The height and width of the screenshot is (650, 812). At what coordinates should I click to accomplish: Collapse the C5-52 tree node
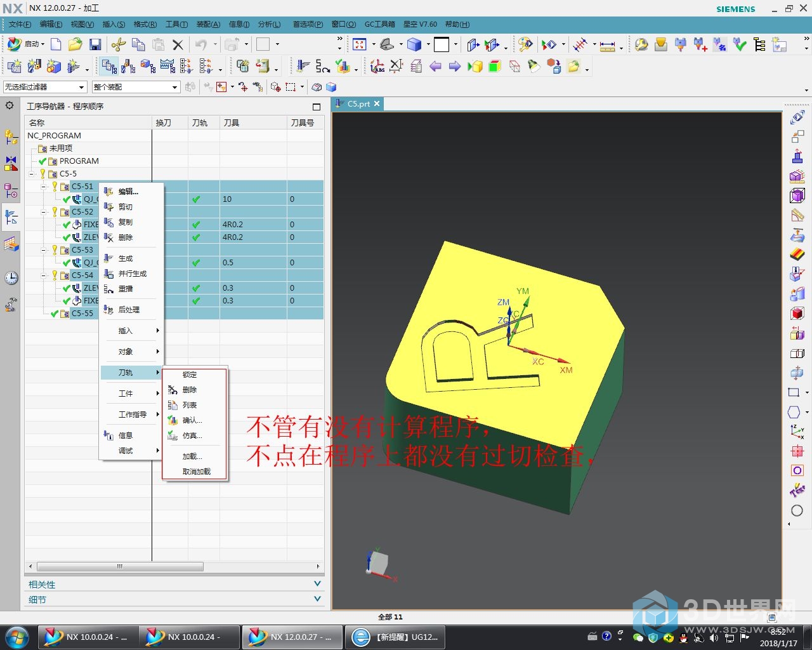pos(44,212)
